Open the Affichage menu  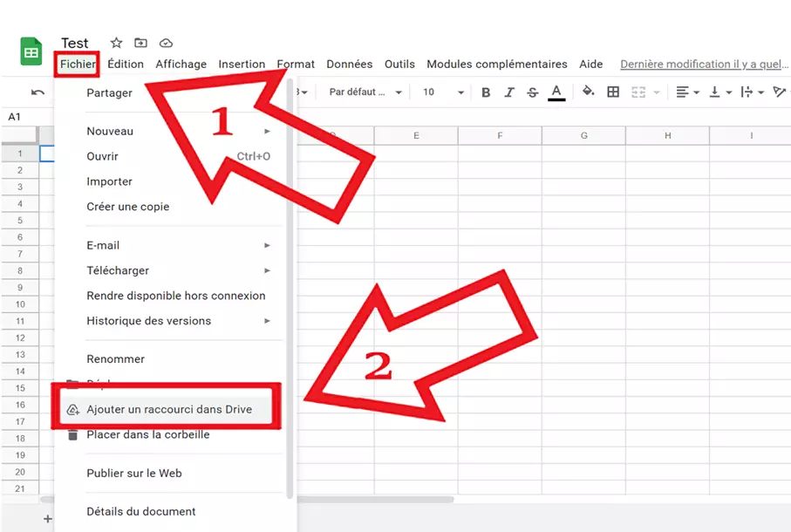(181, 64)
